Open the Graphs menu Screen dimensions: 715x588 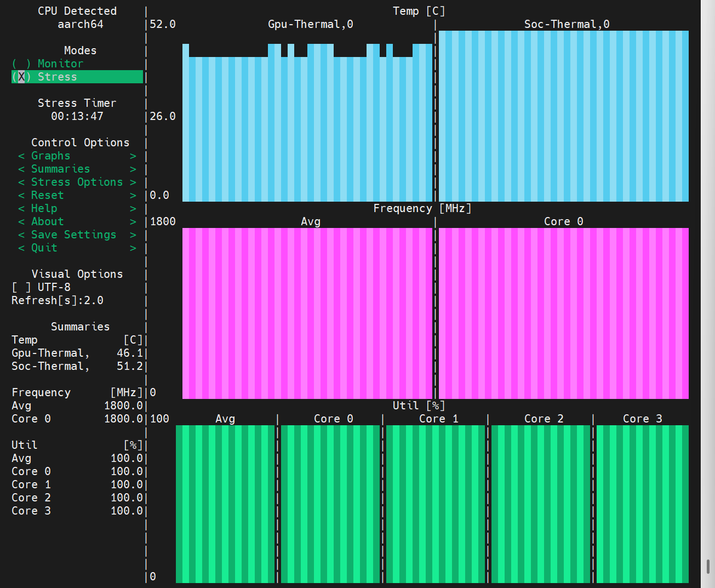[77, 156]
